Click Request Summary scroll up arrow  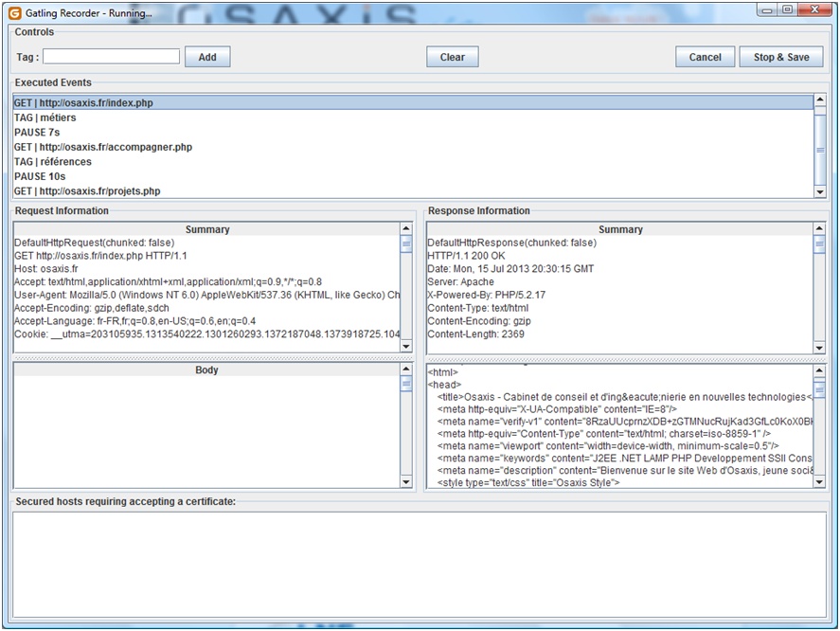coord(406,228)
